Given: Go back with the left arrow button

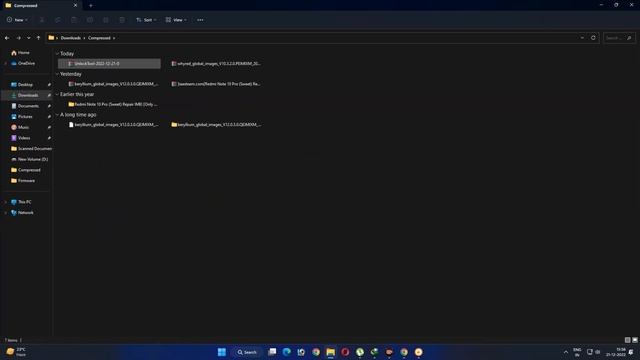Looking at the screenshot, I should 7,38.
